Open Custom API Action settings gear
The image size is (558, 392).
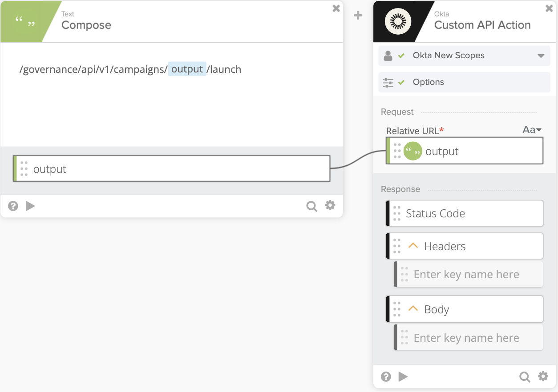coord(543,376)
